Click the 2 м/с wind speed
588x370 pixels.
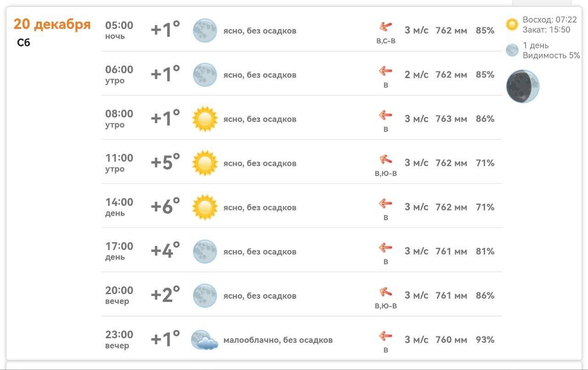(416, 75)
